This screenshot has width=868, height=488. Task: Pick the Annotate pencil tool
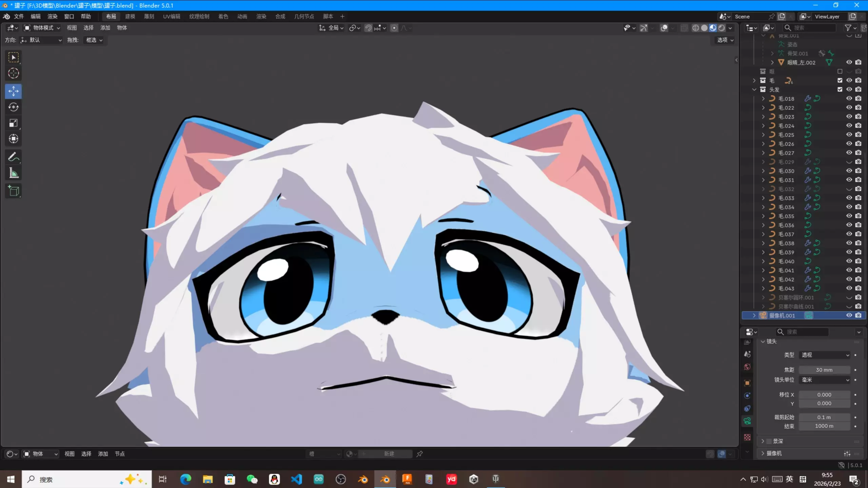[14, 157]
